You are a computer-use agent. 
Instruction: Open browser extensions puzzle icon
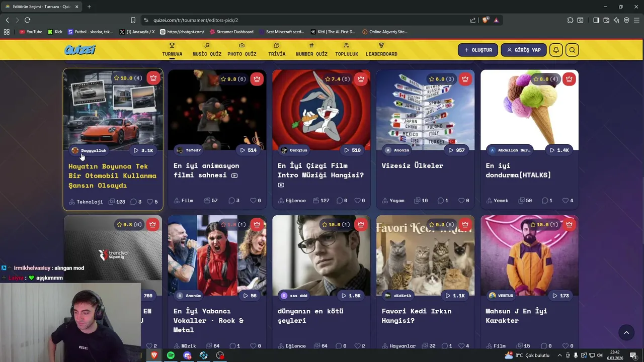(x=570, y=20)
